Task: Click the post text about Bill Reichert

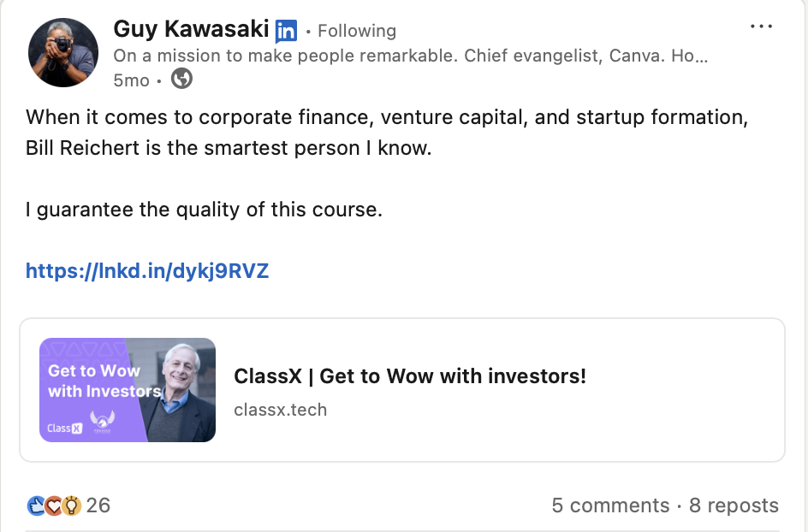Action: coord(387,132)
